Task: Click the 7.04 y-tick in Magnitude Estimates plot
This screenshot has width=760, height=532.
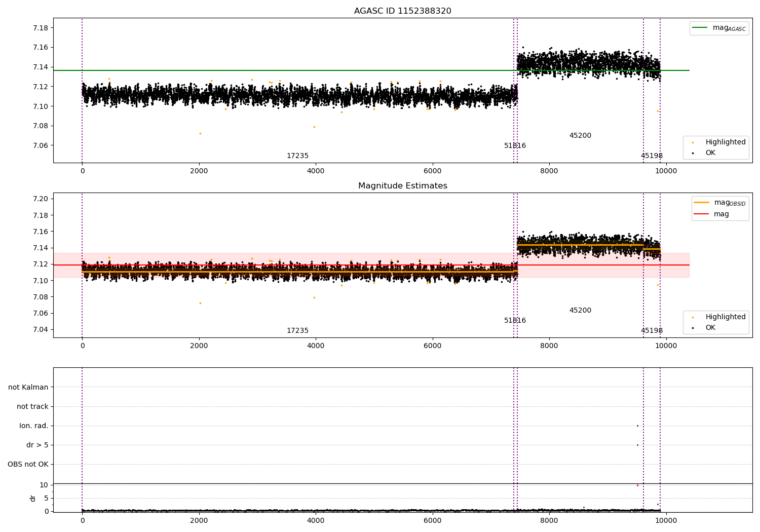Action: 41,329
